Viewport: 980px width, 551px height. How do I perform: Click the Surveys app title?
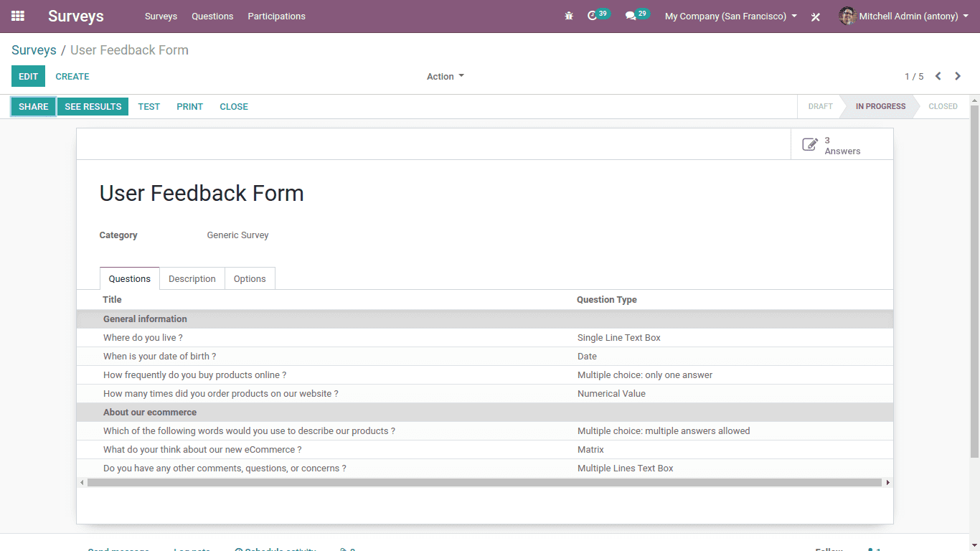[x=76, y=16]
